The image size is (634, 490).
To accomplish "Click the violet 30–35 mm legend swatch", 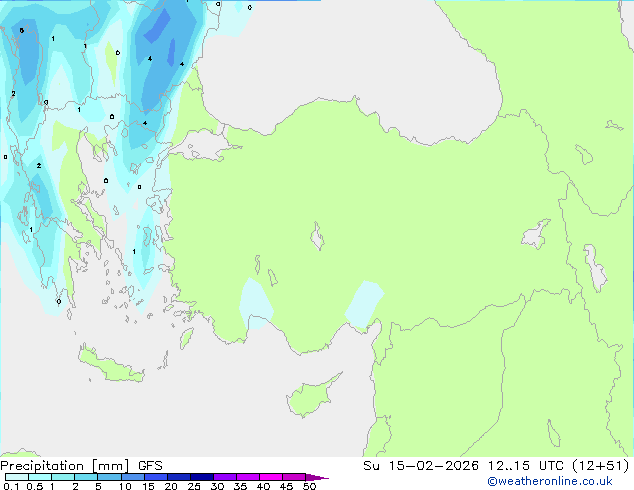I will click(224, 477).
